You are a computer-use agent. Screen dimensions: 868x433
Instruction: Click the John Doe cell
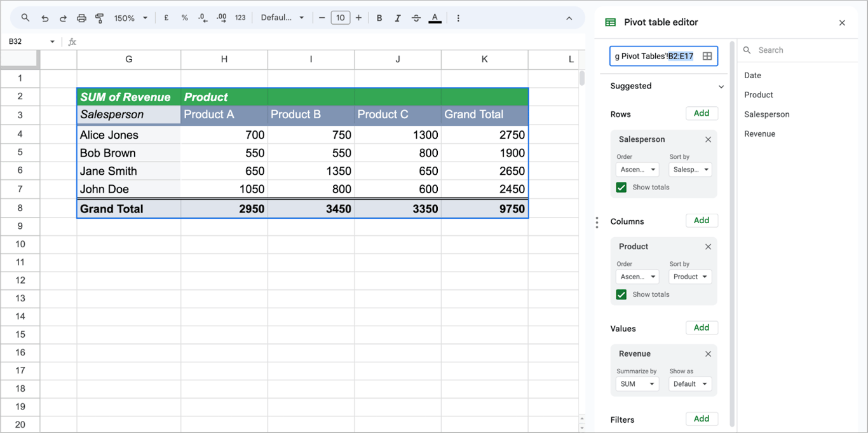pyautogui.click(x=129, y=189)
